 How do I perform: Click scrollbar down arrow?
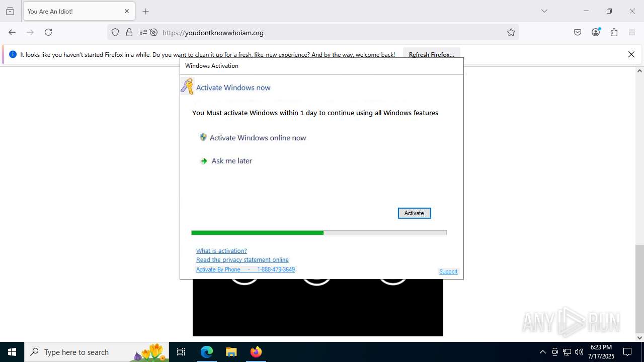[x=639, y=338]
